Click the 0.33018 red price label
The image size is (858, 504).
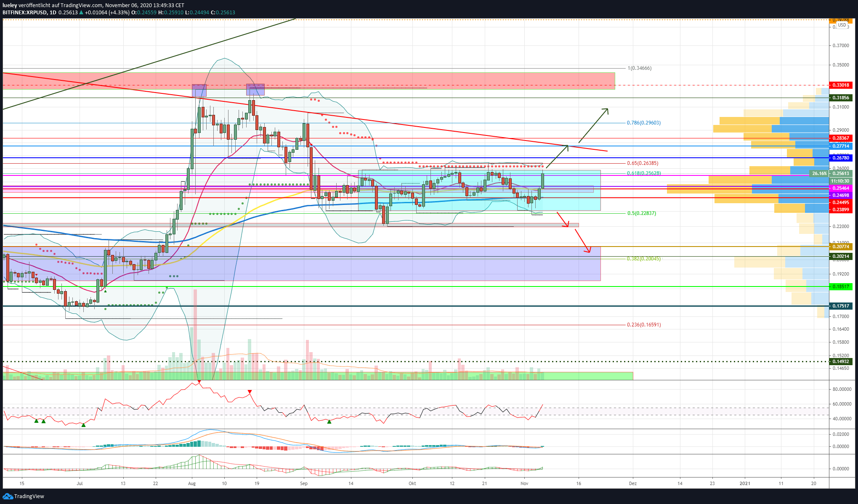click(x=841, y=85)
